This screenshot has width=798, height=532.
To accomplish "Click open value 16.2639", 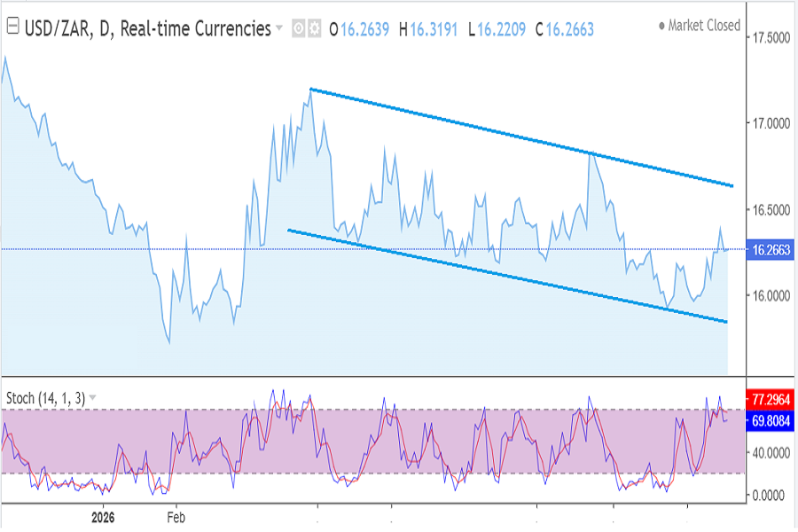I will tap(365, 29).
